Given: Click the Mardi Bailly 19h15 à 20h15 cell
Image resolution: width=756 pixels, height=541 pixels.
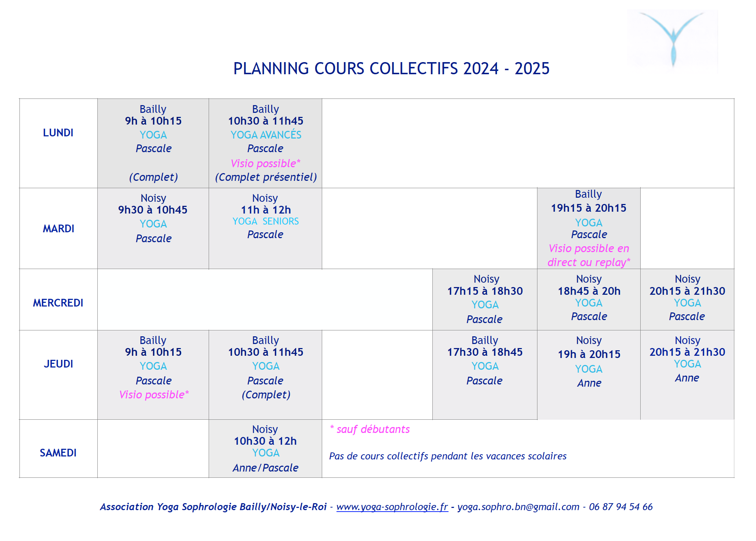Looking at the screenshot, I should tap(589, 229).
